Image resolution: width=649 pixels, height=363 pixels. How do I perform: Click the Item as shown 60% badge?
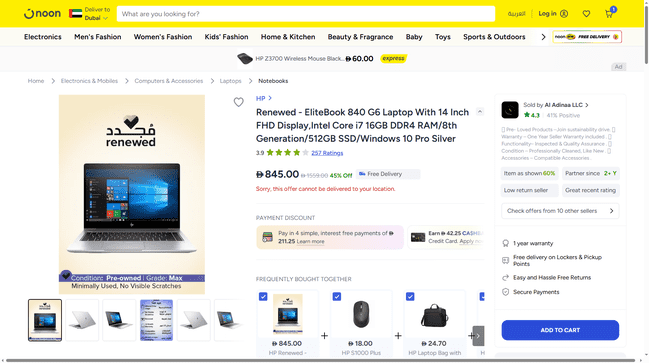(x=529, y=173)
